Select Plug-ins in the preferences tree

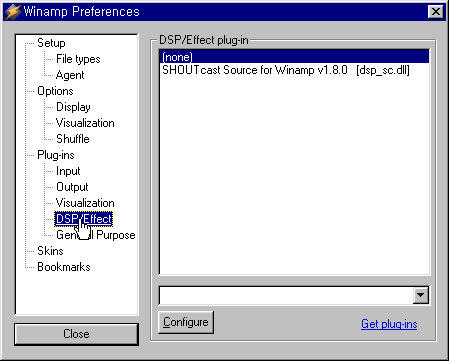[x=56, y=155]
